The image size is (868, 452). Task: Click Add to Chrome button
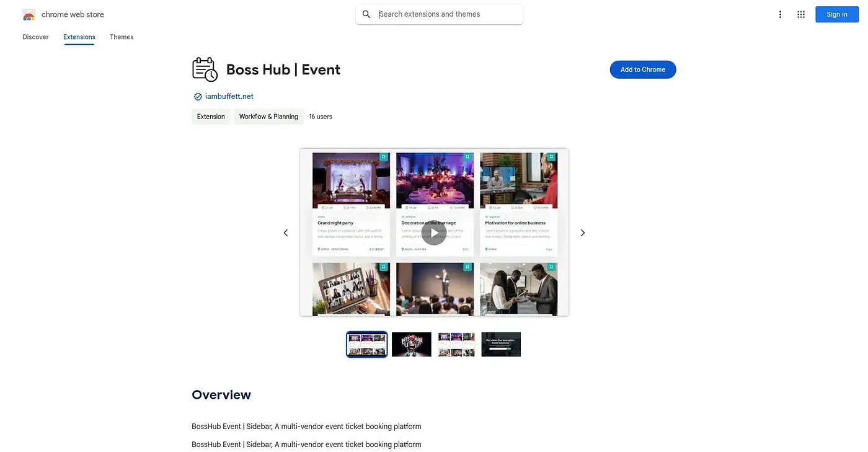click(643, 69)
